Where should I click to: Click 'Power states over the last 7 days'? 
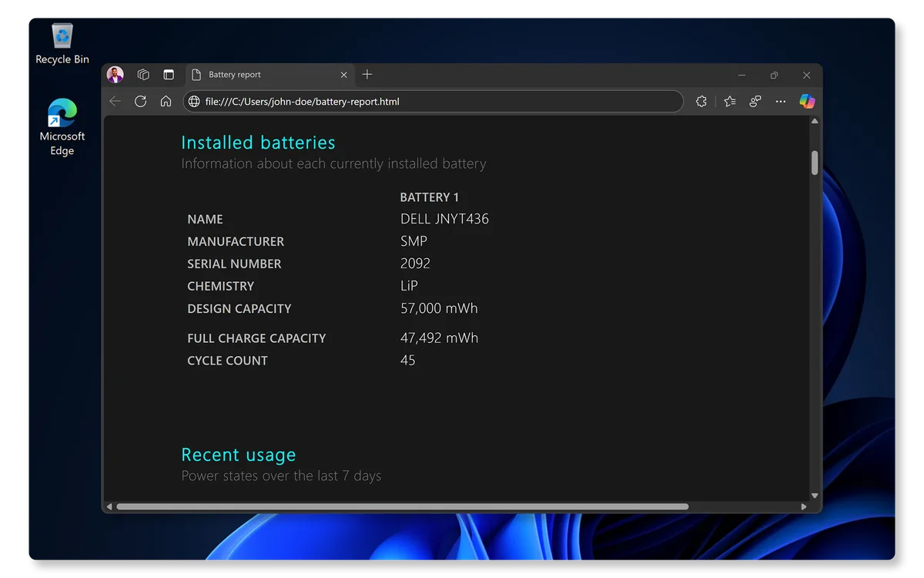[281, 476]
